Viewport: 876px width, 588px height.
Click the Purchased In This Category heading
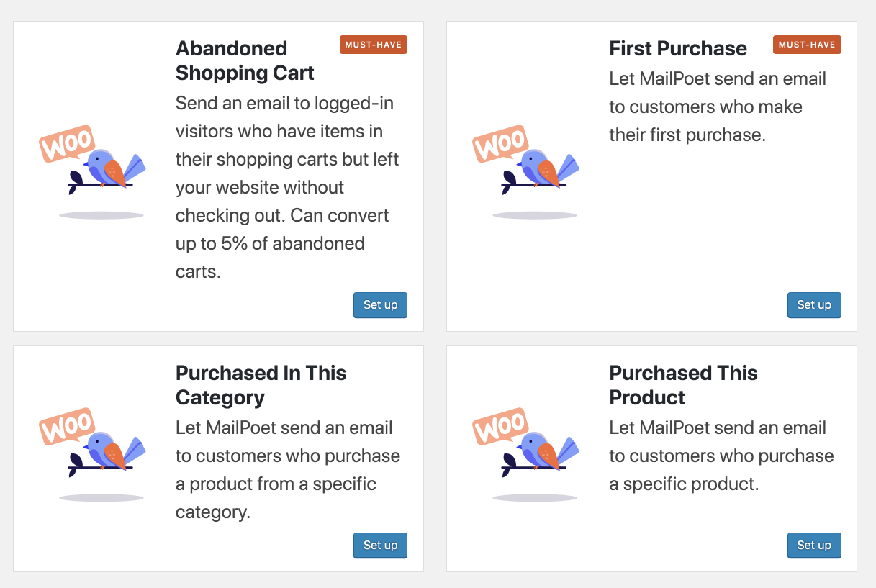click(261, 385)
